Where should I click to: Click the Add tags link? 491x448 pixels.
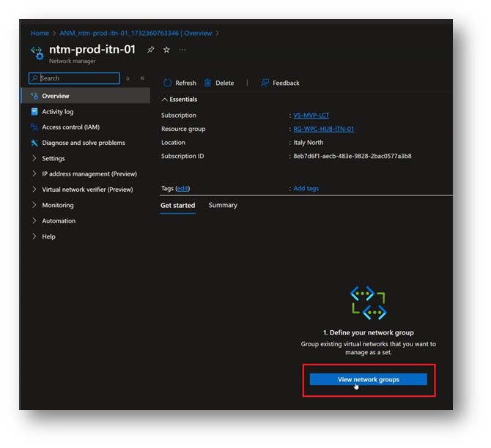pos(306,188)
